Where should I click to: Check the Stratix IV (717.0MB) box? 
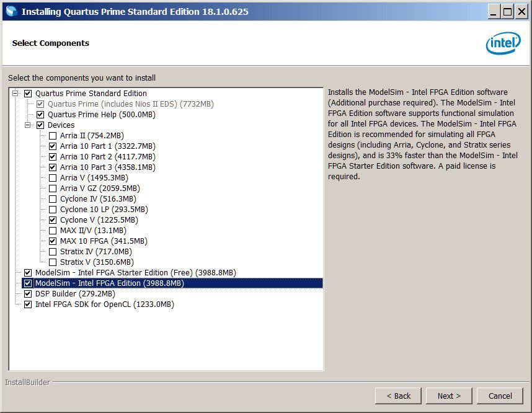53,252
